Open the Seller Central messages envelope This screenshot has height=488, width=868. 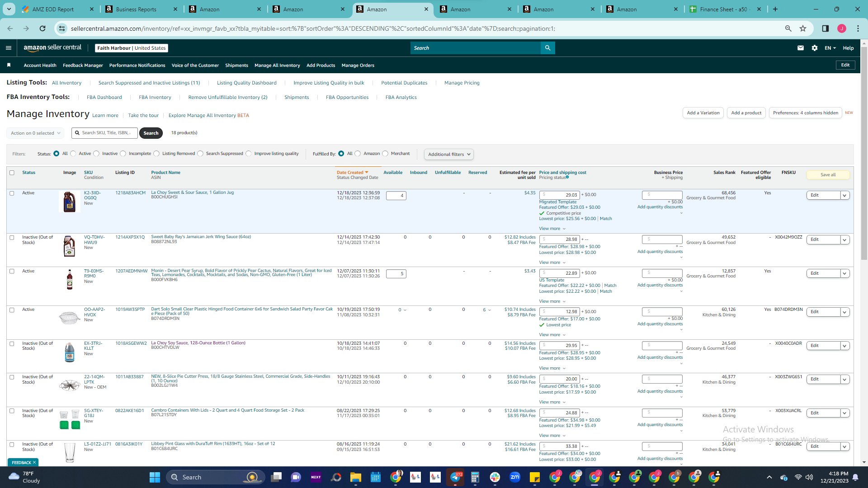(801, 48)
